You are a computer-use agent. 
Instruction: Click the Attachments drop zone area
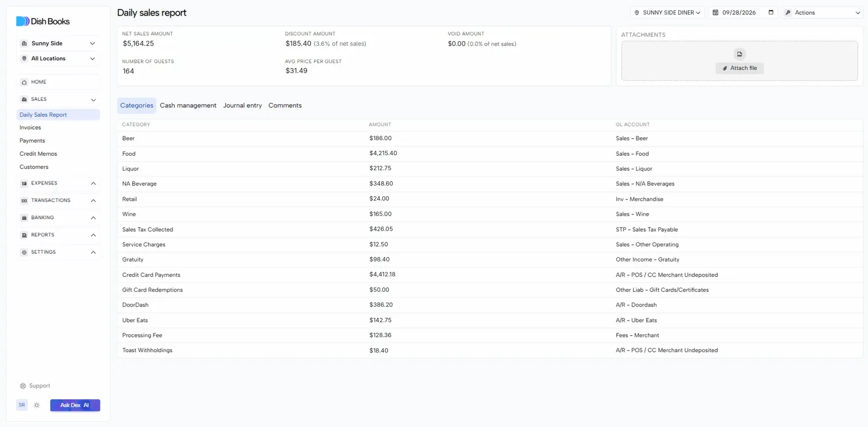click(739, 61)
